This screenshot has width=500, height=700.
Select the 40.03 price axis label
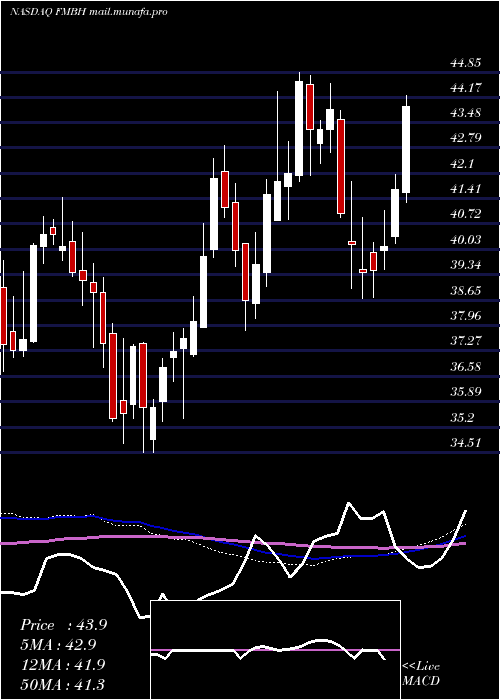466,240
